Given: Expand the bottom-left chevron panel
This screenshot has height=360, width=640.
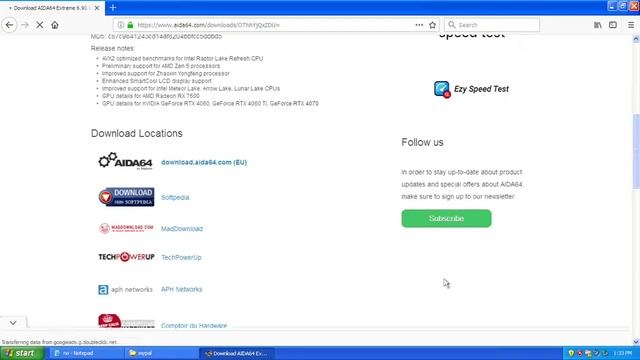Looking at the screenshot, I should [x=13, y=322].
